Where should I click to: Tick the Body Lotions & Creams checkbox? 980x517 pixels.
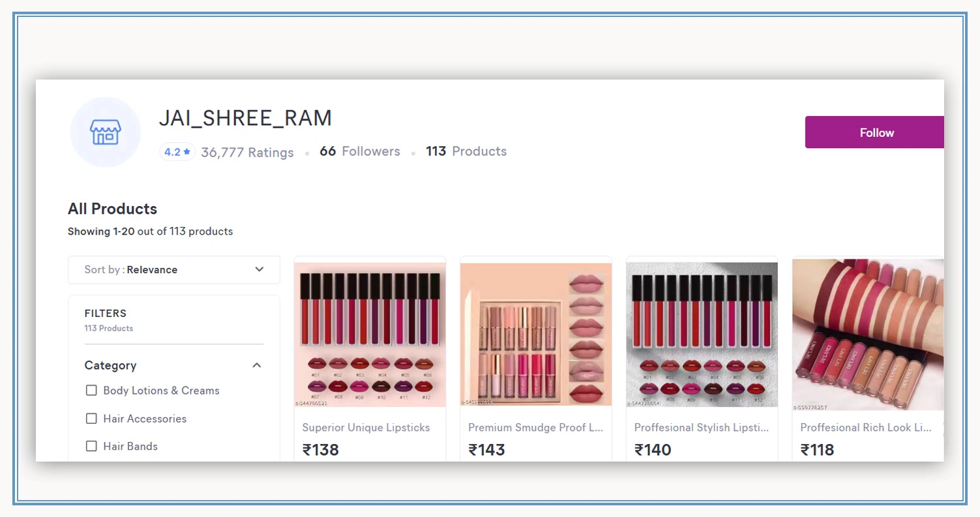click(x=91, y=391)
